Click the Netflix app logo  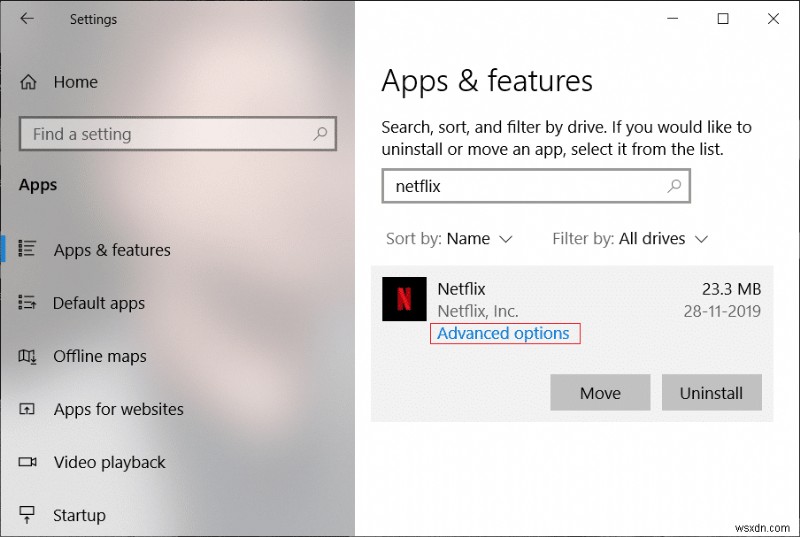click(x=404, y=299)
